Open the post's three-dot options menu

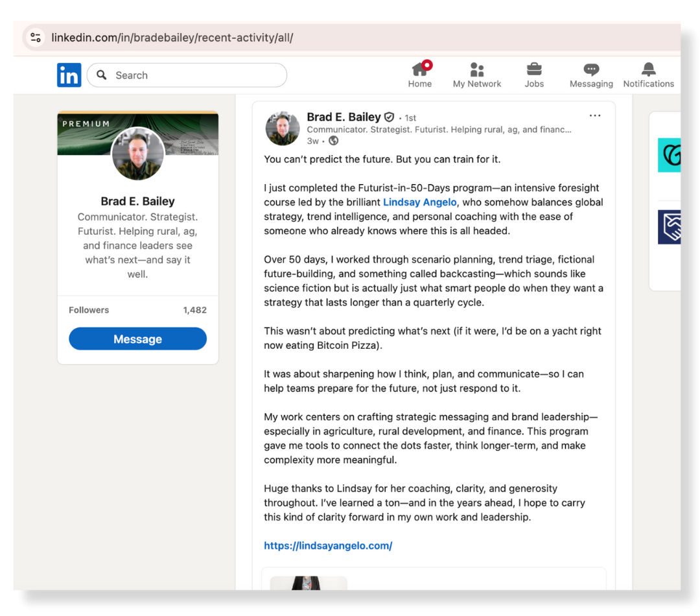coord(594,115)
